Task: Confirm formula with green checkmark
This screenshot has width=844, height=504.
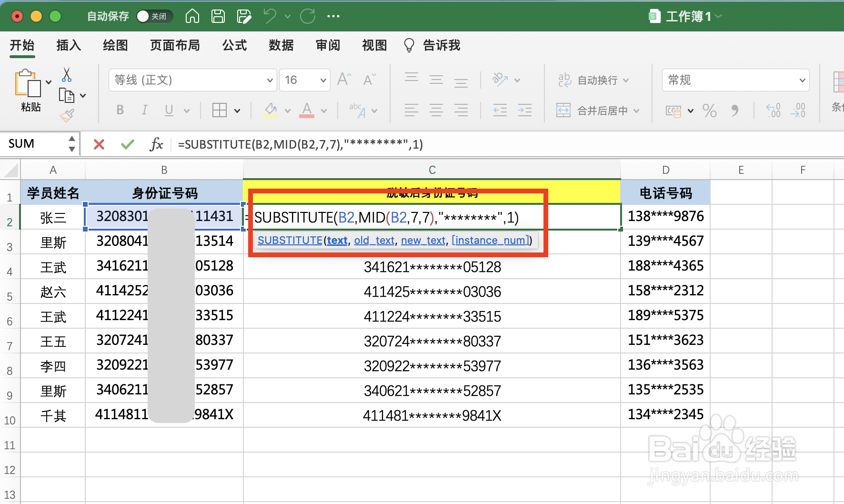Action: [x=127, y=144]
